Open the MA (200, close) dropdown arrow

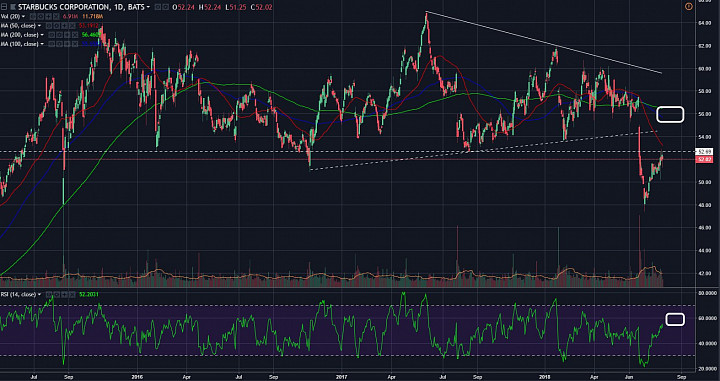click(x=42, y=35)
